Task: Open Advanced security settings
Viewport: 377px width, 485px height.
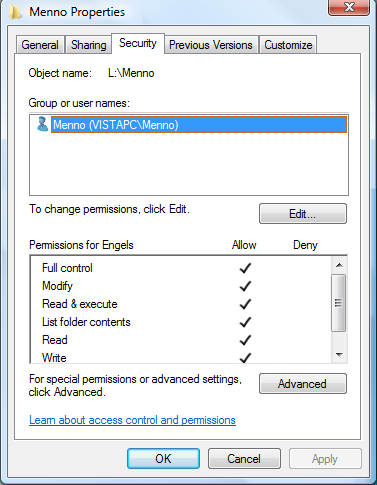Action: coord(303,384)
